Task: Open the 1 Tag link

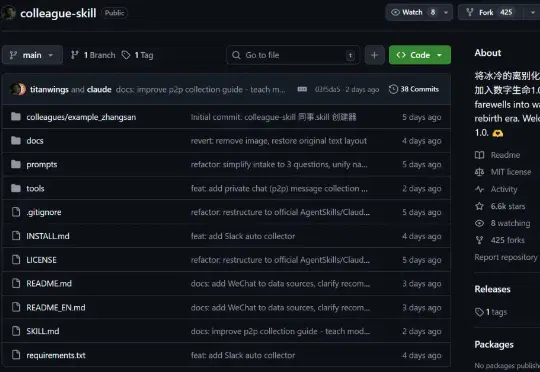Action: [137, 55]
